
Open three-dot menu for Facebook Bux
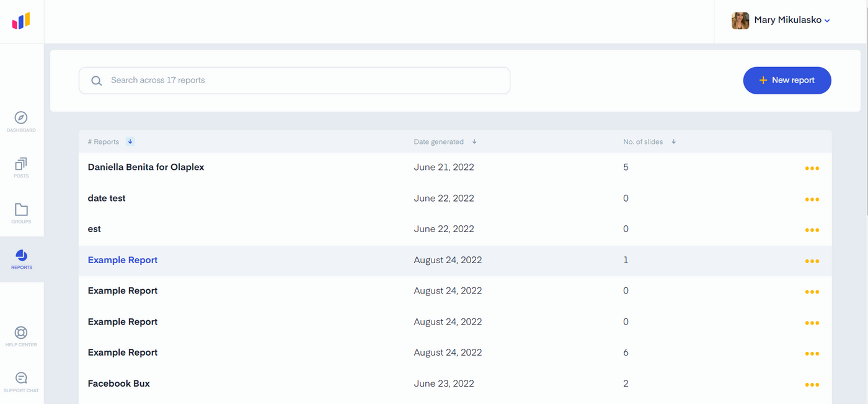tap(812, 385)
